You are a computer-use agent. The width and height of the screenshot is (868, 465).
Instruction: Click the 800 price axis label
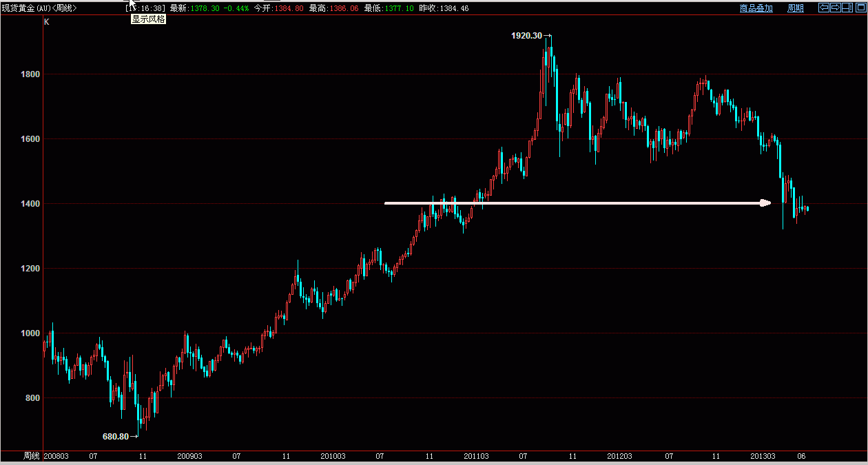coord(33,398)
